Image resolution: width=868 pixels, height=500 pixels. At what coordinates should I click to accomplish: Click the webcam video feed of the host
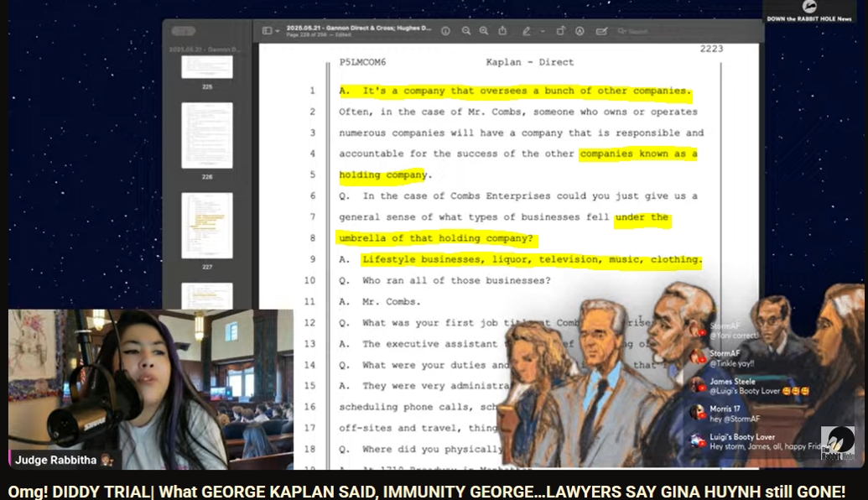151,389
